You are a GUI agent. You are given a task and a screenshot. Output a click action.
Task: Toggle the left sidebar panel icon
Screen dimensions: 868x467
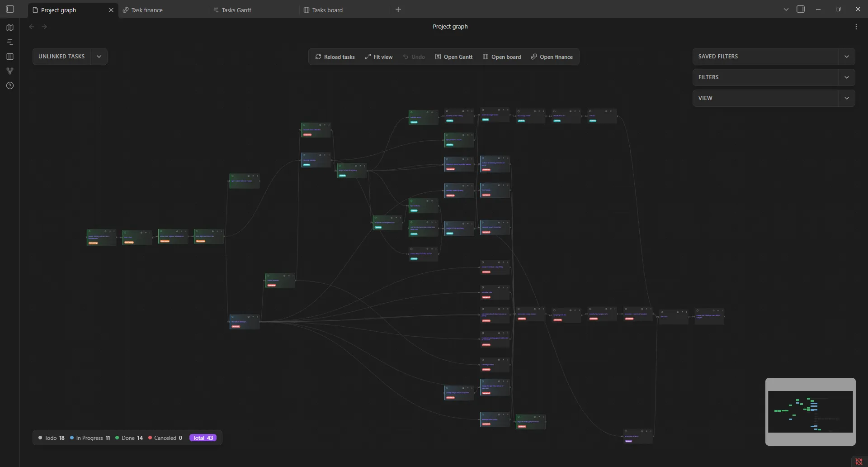point(10,10)
